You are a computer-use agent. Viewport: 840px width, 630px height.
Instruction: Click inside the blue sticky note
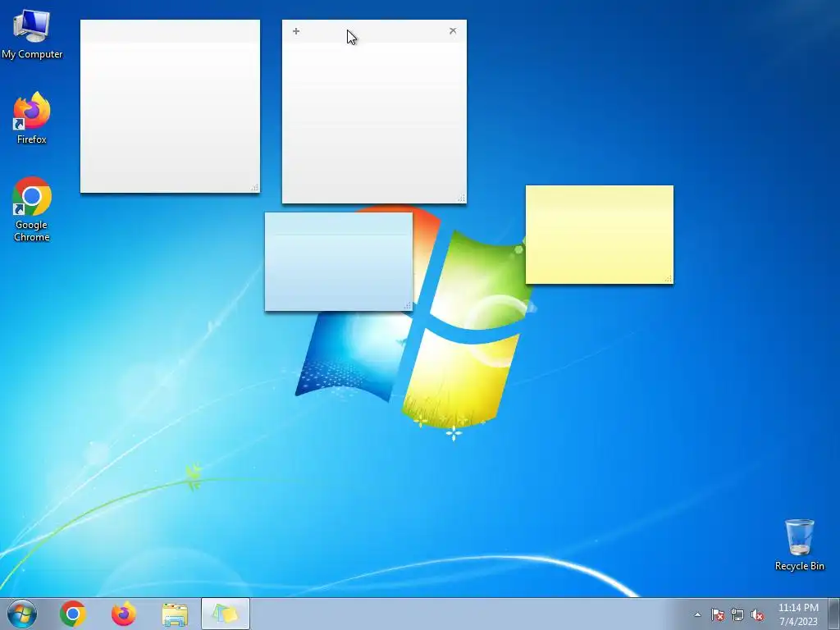pos(339,262)
